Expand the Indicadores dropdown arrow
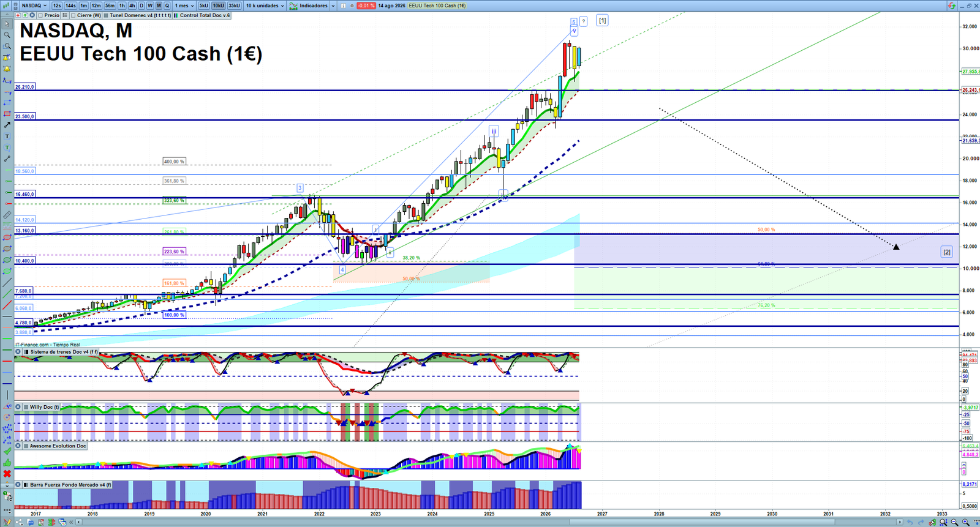 coord(333,6)
